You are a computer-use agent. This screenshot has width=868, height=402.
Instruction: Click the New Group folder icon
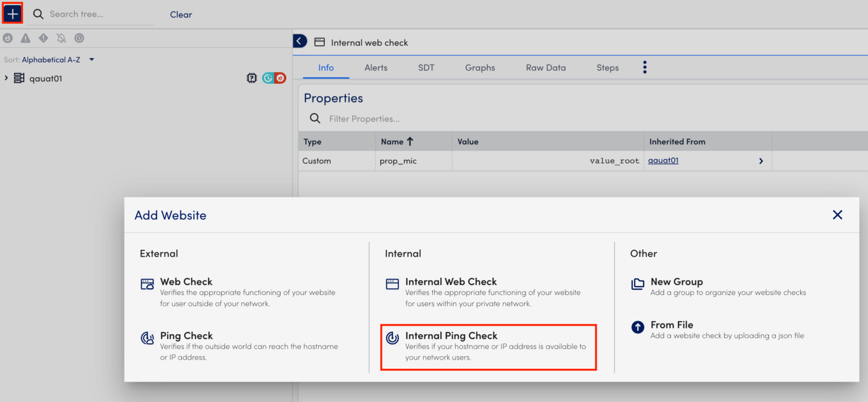(638, 284)
